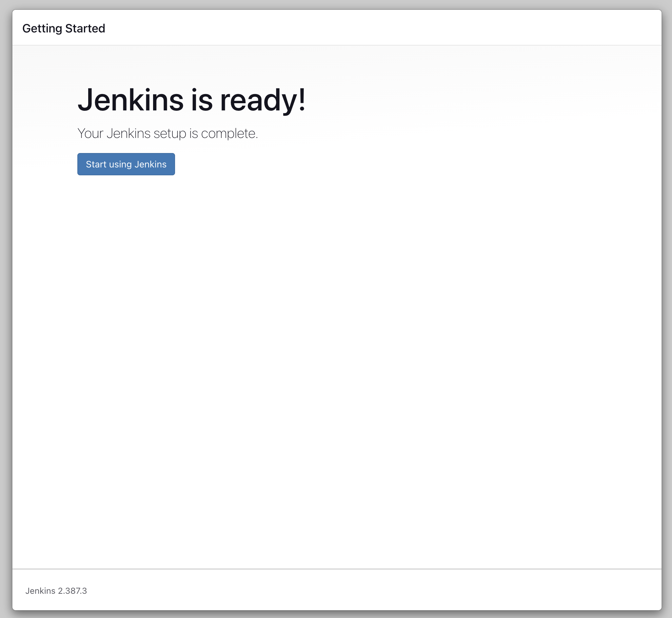Click the Getting Started header title
The width and height of the screenshot is (672, 618).
click(64, 29)
